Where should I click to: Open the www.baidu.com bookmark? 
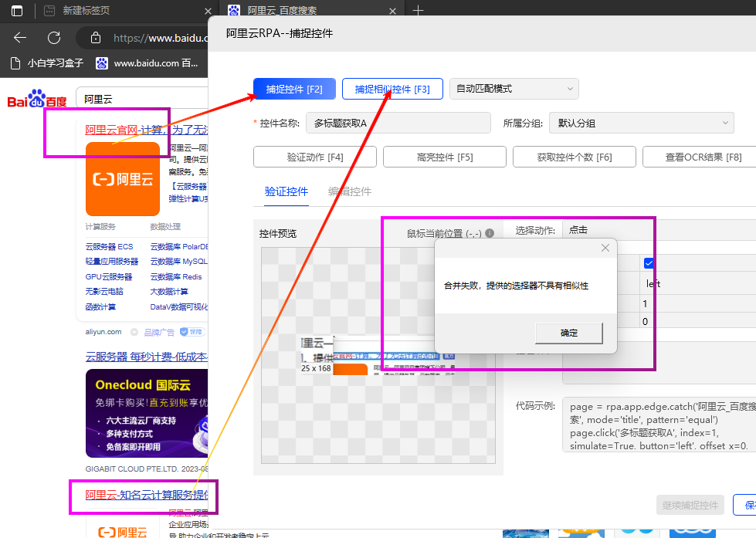pyautogui.click(x=147, y=63)
